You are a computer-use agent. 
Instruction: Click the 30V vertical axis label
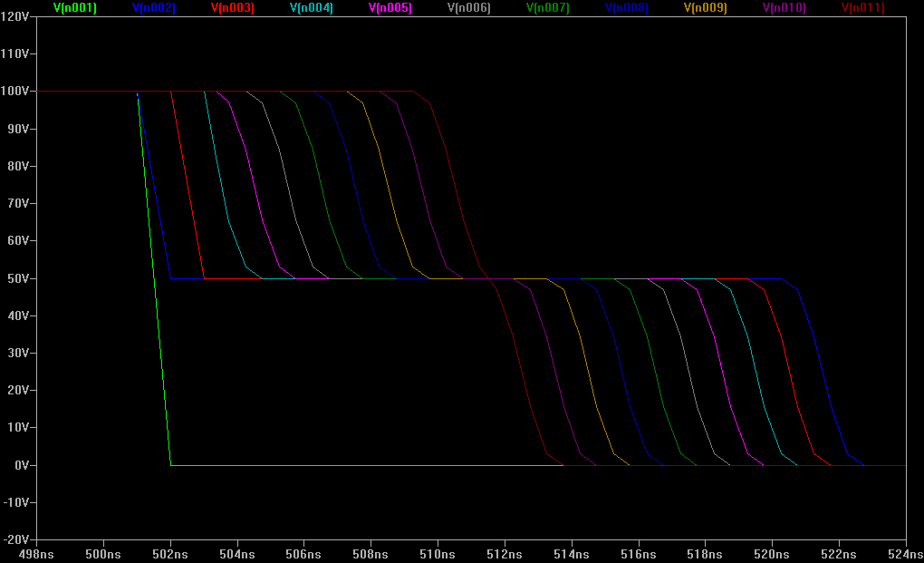[18, 353]
